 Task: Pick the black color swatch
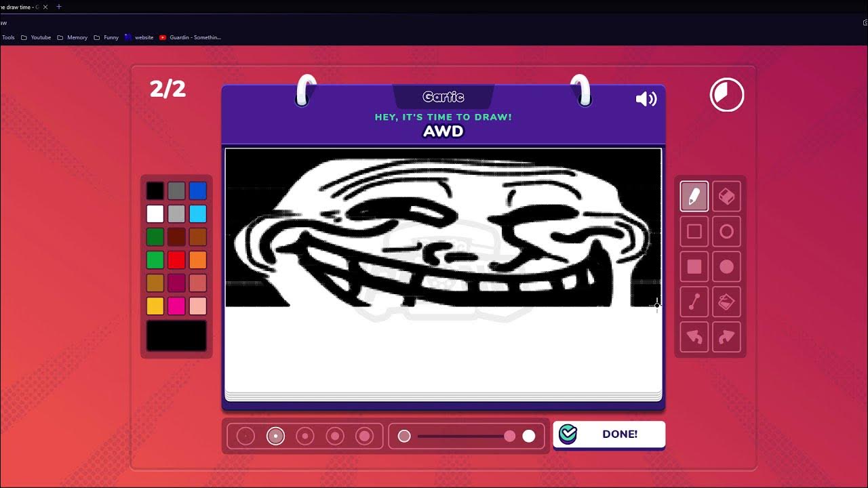point(155,191)
